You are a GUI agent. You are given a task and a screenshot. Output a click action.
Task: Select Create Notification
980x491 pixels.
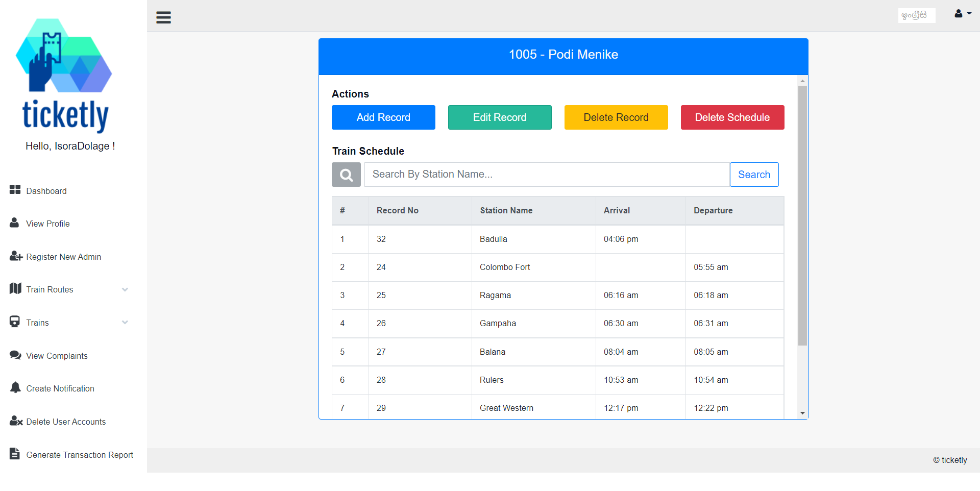(x=60, y=388)
